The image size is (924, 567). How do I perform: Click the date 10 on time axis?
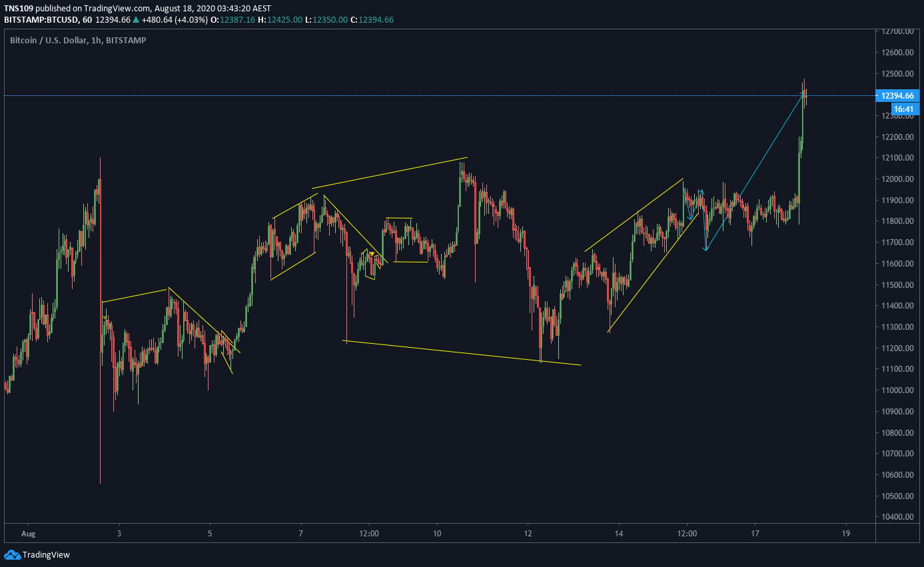437,534
